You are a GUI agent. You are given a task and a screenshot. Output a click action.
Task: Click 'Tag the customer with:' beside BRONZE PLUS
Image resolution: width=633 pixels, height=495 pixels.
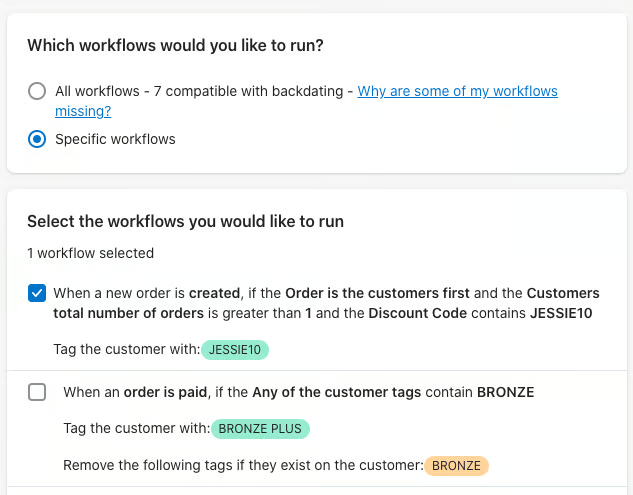(136, 428)
